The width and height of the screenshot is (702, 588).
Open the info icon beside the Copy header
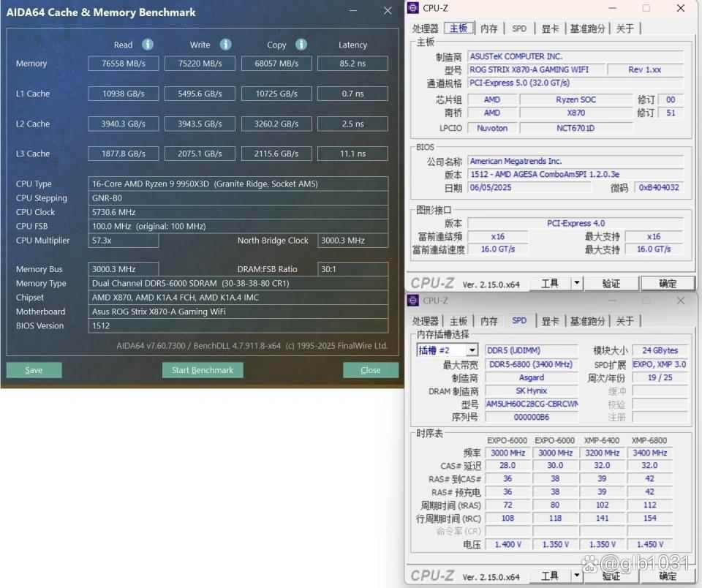(x=301, y=45)
